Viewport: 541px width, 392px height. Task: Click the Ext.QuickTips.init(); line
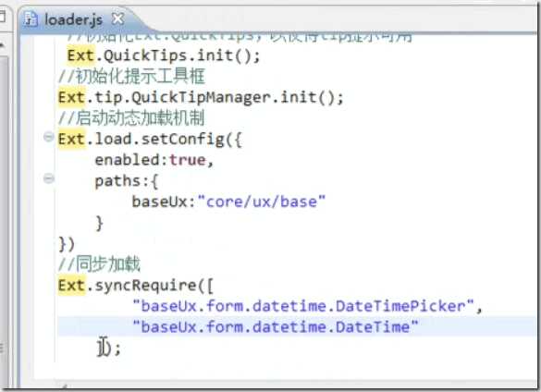point(164,55)
